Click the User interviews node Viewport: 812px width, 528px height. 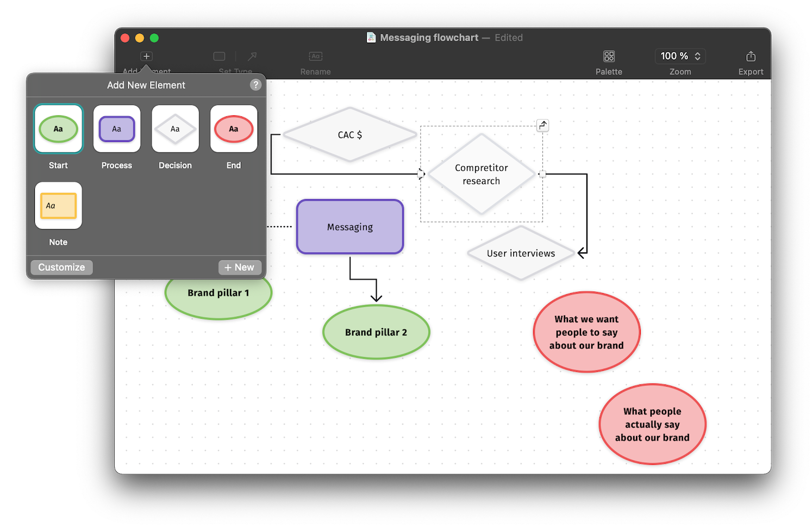click(520, 253)
